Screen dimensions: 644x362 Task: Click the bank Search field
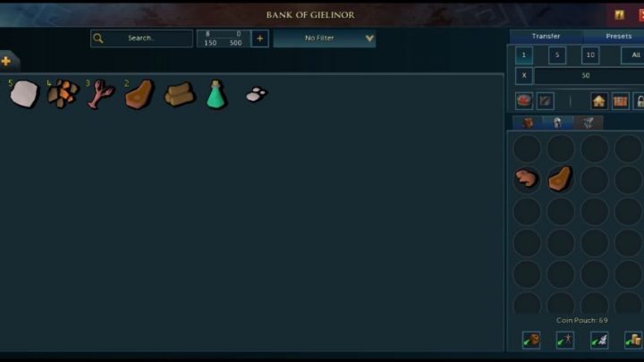pyautogui.click(x=141, y=38)
